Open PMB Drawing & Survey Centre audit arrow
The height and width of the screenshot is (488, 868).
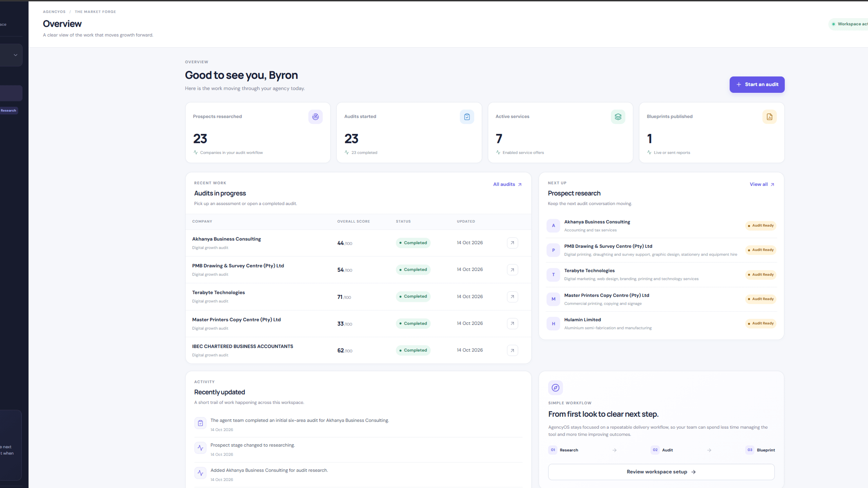point(512,270)
